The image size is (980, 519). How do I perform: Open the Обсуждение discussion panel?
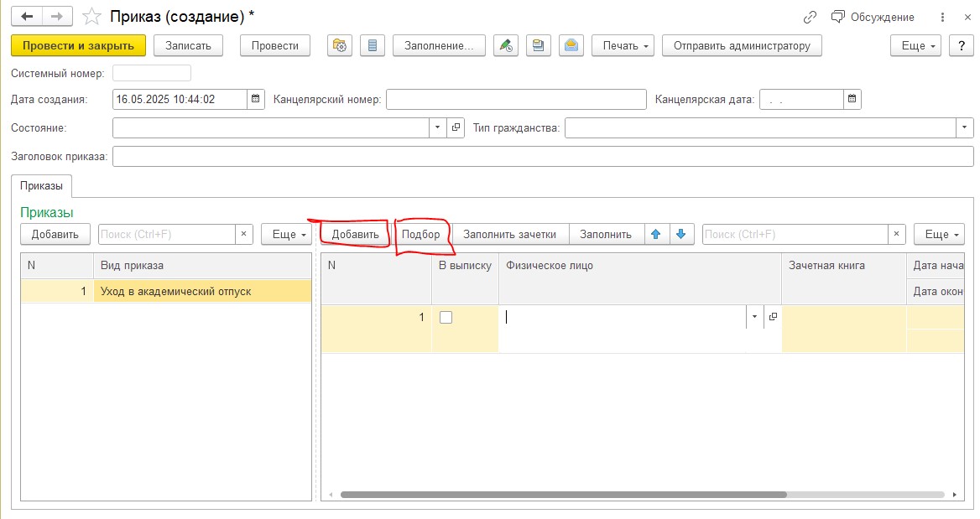[873, 17]
